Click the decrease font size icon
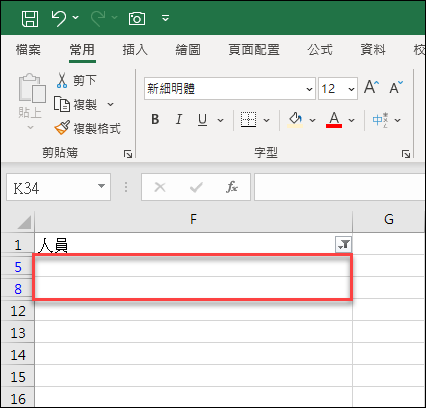 point(396,87)
